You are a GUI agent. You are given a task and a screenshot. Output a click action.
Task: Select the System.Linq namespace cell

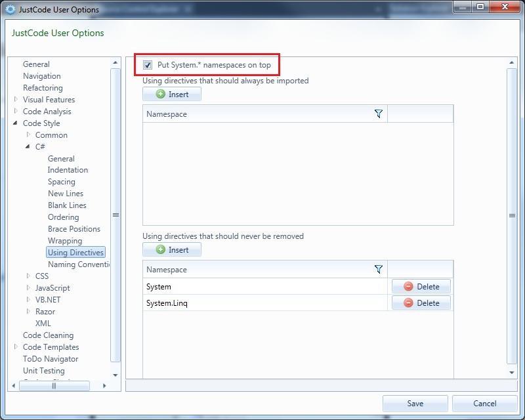(265, 303)
